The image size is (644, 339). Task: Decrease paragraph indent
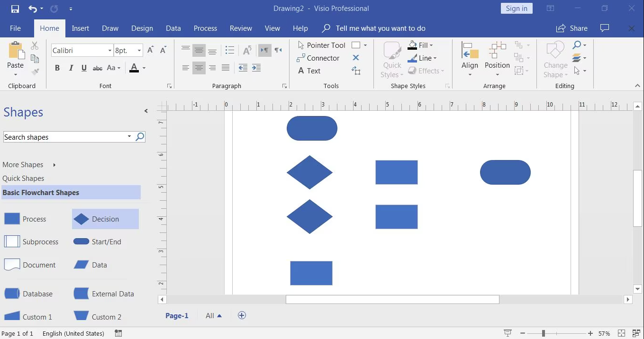pyautogui.click(x=243, y=68)
